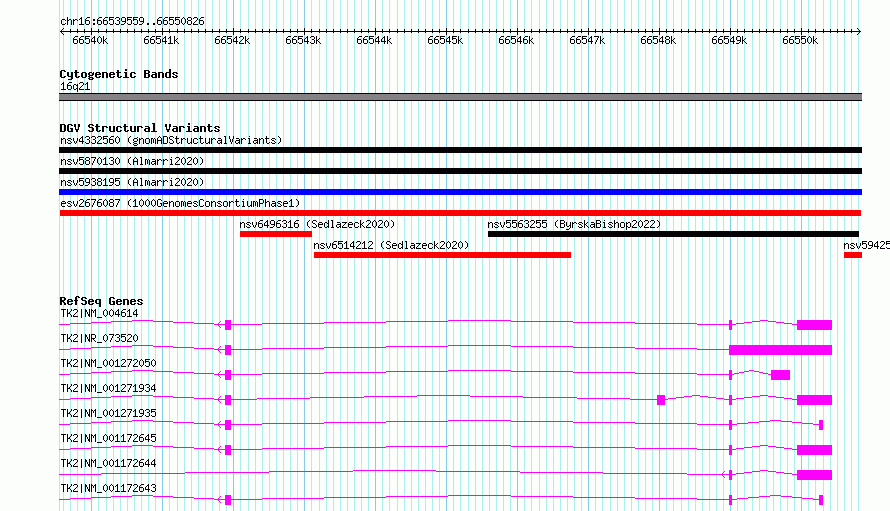Click the left arrow exon of TK2|NM_004614
The width and height of the screenshot is (890, 511).
point(228,325)
